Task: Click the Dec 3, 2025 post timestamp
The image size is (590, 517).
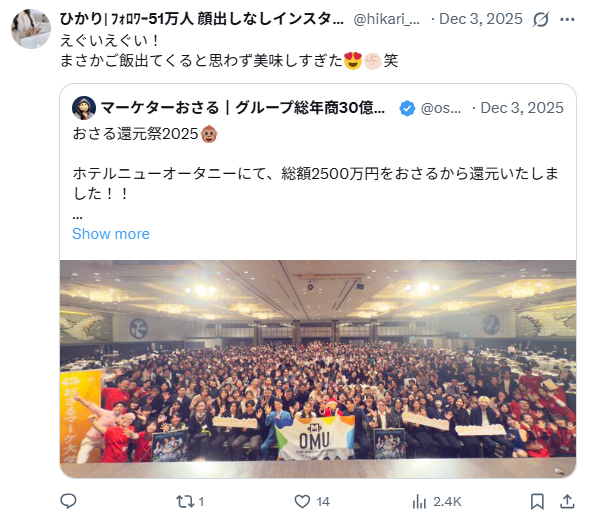Action: [x=481, y=19]
